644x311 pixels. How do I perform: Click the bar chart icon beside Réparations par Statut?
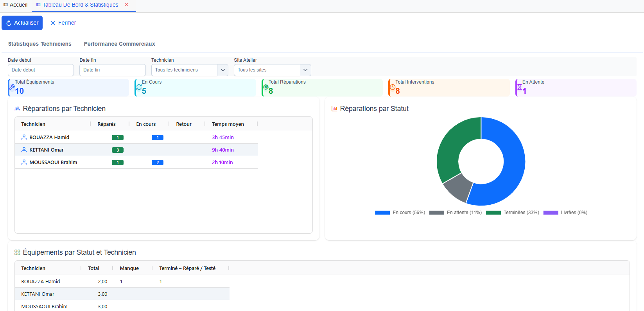coord(334,109)
